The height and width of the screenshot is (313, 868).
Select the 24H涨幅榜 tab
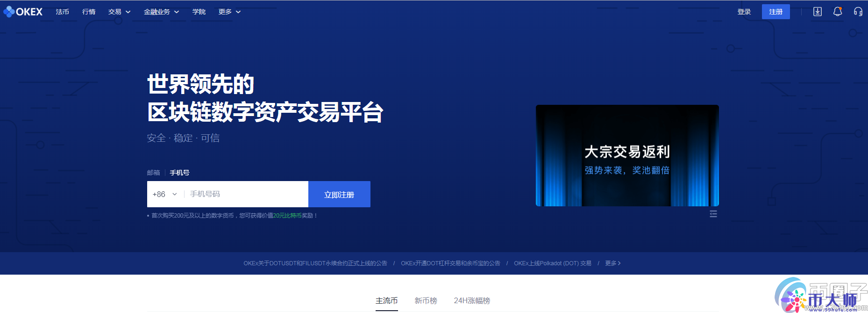tap(472, 300)
